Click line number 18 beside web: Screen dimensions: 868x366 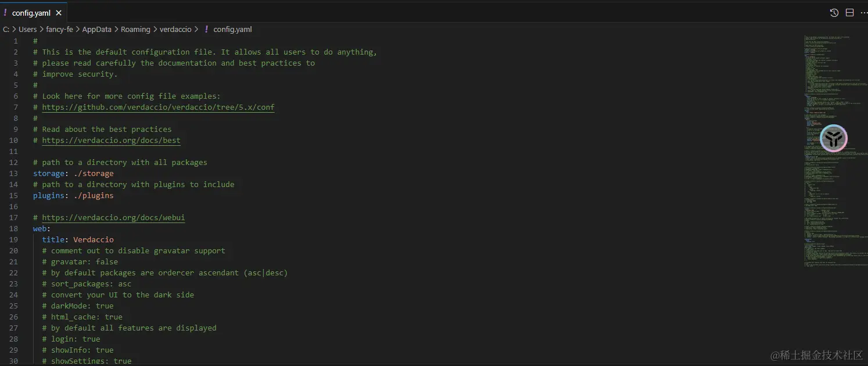coord(13,228)
